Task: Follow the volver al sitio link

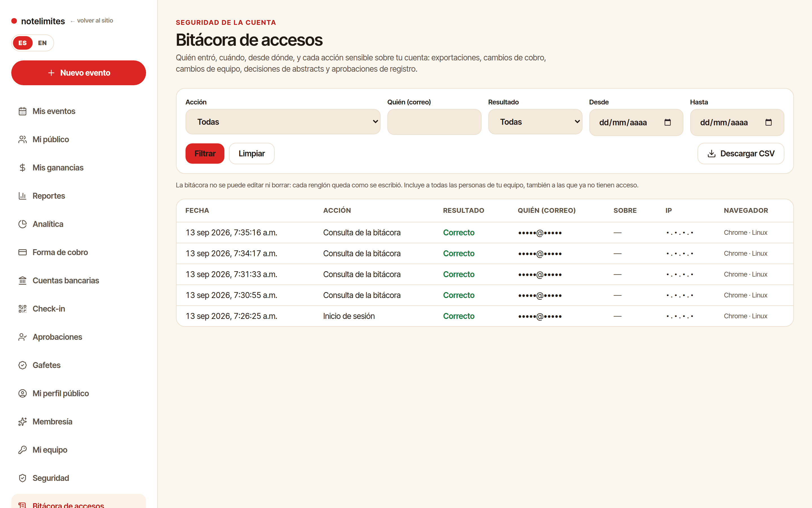Action: 92,21
